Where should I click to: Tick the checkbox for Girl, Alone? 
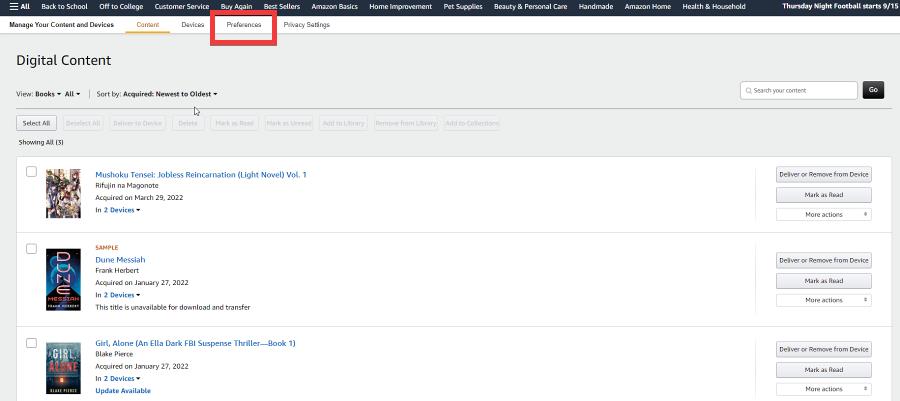coord(32,343)
